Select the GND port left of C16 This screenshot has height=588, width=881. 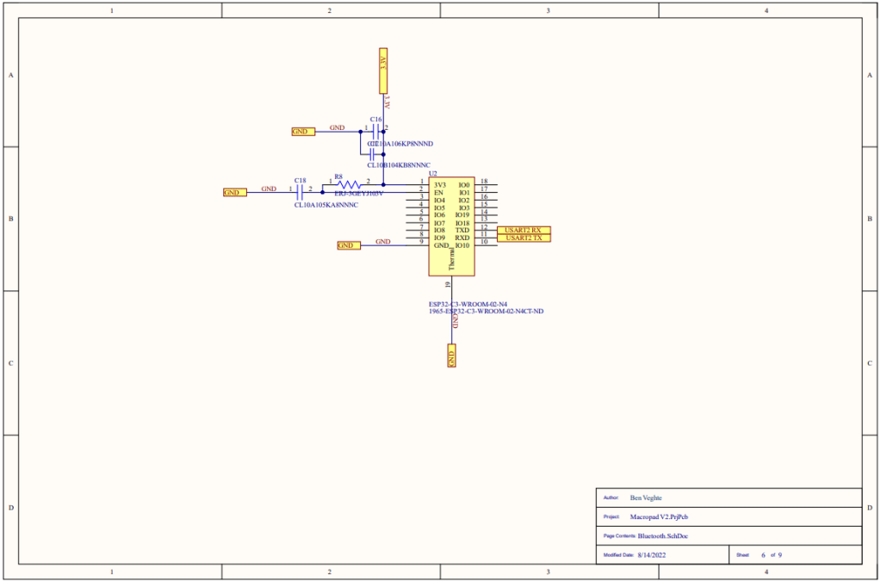click(303, 132)
